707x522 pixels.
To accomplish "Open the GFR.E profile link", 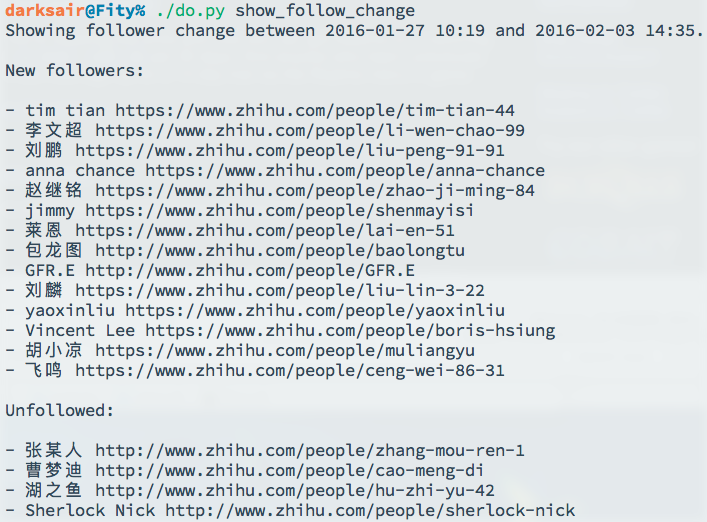I will point(250,270).
